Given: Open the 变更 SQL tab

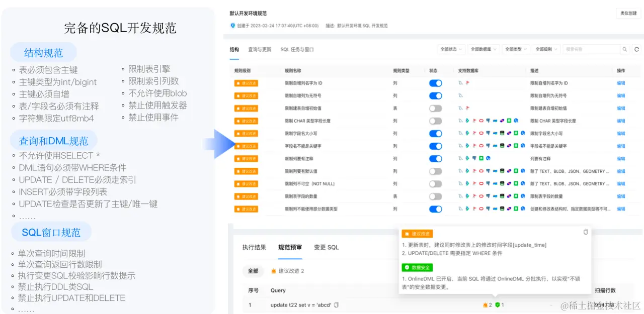Looking at the screenshot, I should coord(327,247).
